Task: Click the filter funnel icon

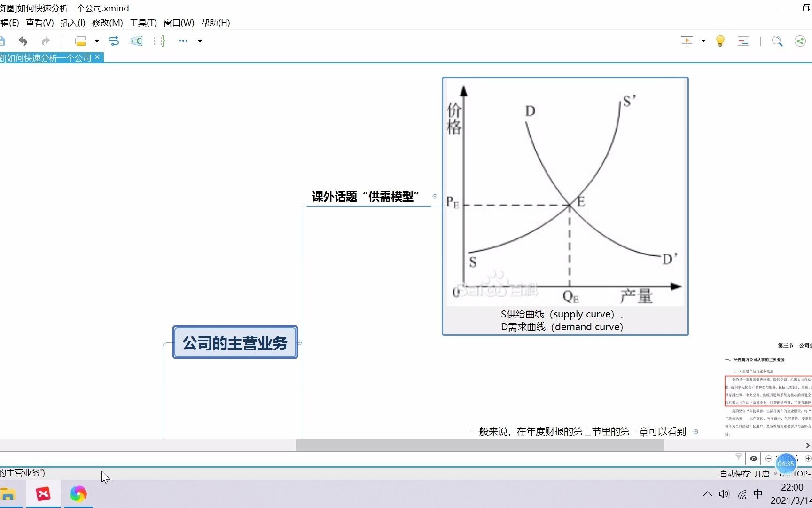Action: click(739, 457)
